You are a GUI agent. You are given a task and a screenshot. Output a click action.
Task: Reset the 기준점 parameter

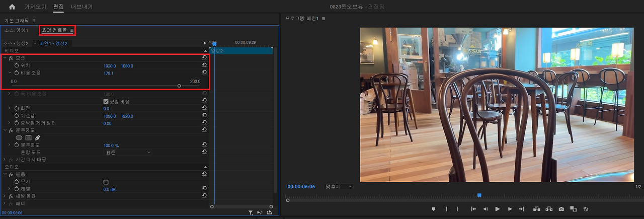pyautogui.click(x=204, y=116)
